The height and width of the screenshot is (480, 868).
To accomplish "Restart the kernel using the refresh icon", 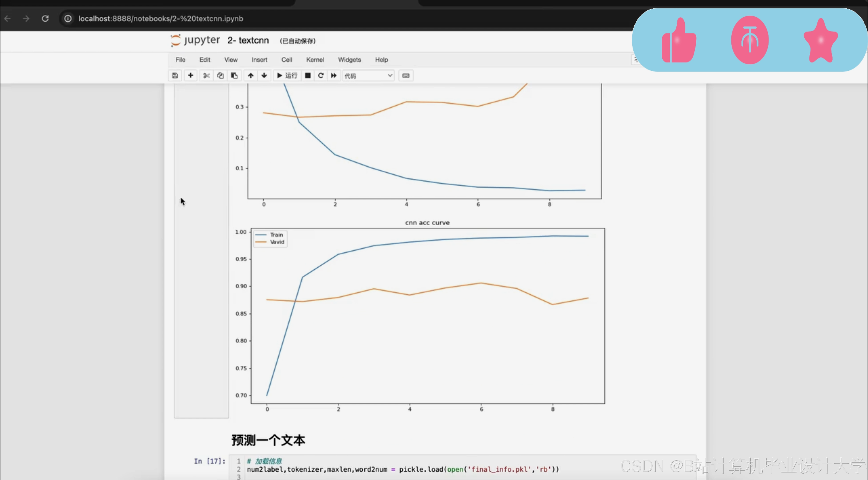I will 320,76.
